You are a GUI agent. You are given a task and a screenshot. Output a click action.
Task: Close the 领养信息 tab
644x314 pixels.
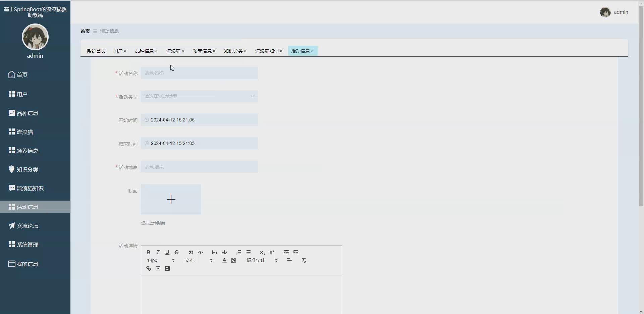click(x=214, y=51)
